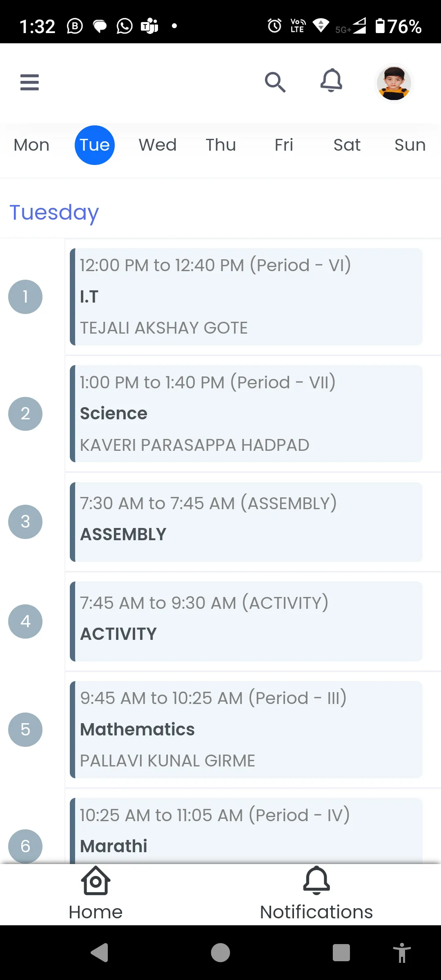Open the I.T period card

246,297
